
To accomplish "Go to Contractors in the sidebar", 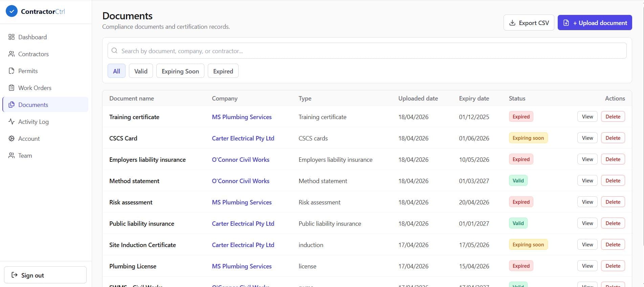I will [45, 54].
